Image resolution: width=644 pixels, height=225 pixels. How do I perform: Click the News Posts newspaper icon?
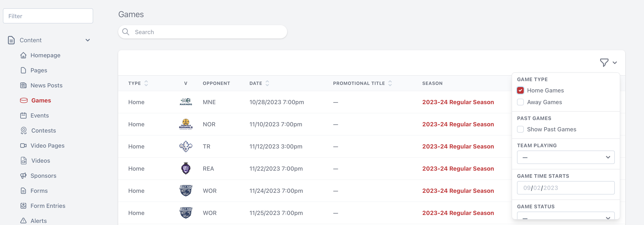pos(23,85)
